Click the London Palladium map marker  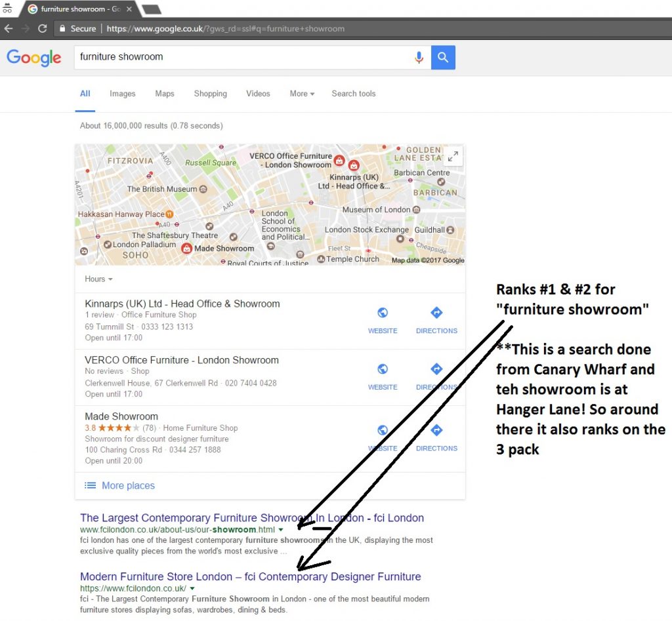pos(108,245)
